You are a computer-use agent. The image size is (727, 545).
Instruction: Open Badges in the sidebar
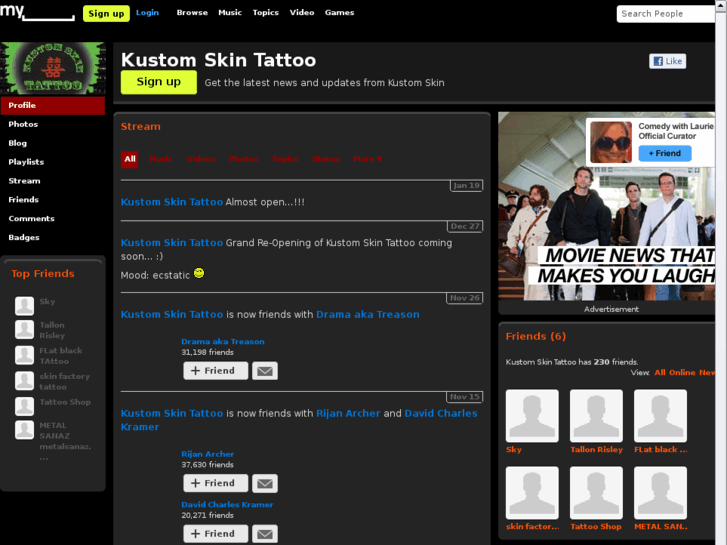click(24, 237)
